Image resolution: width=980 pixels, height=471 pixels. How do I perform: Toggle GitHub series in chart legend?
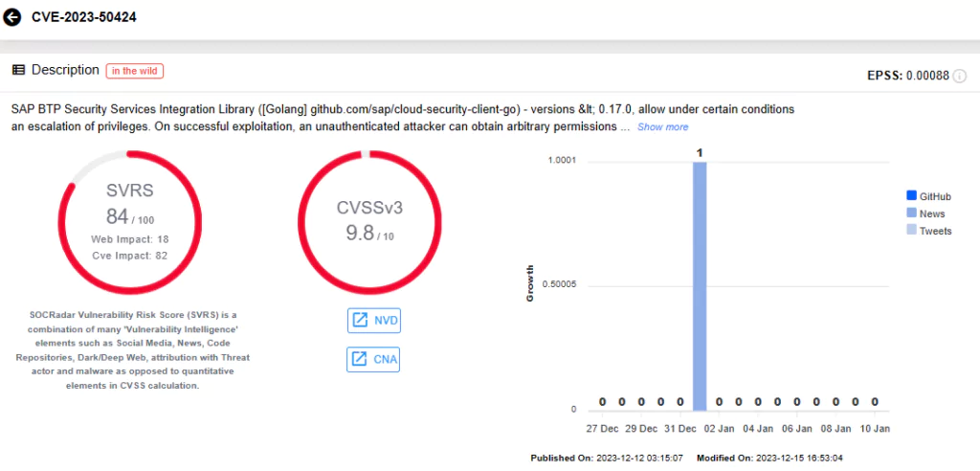click(x=928, y=196)
